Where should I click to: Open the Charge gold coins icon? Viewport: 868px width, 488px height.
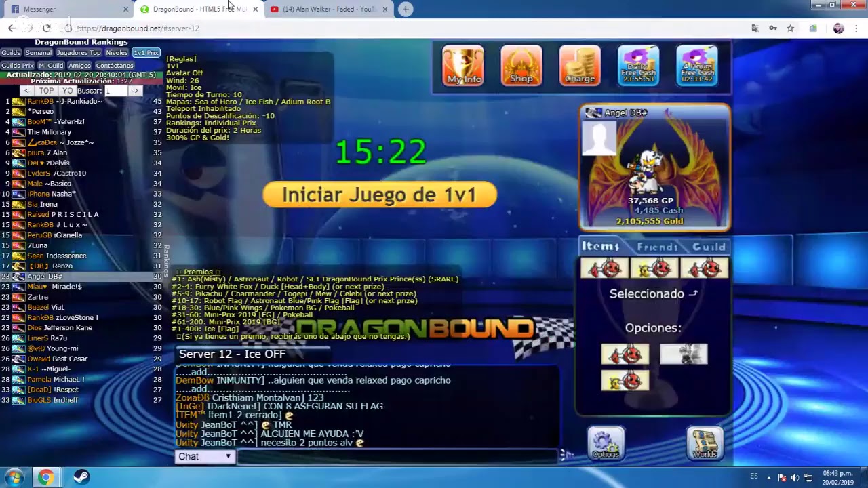580,66
